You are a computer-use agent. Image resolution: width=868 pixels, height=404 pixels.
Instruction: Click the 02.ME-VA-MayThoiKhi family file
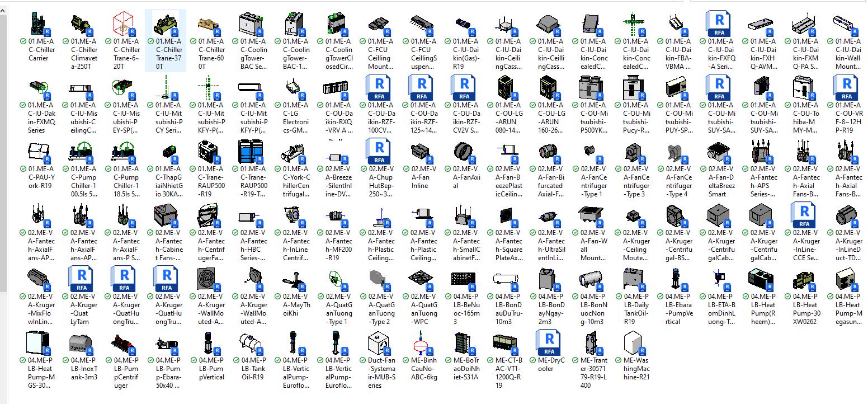pyautogui.click(x=293, y=280)
